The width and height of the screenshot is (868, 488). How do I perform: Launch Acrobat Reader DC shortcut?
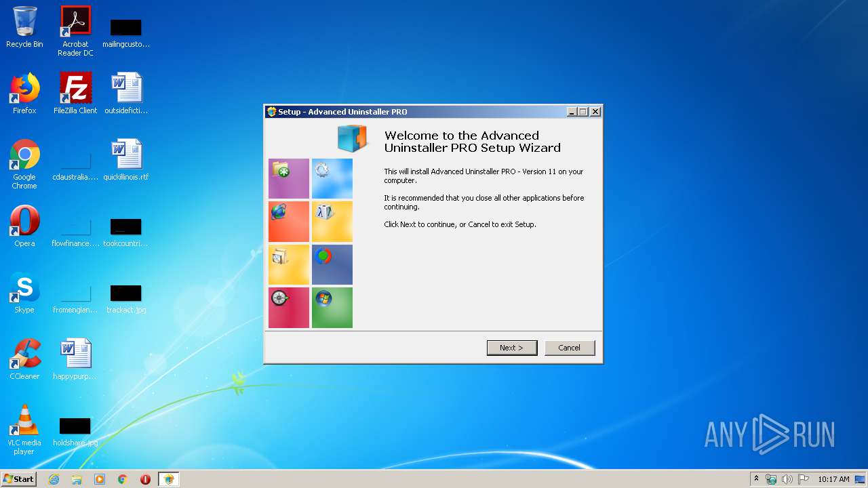click(x=75, y=31)
